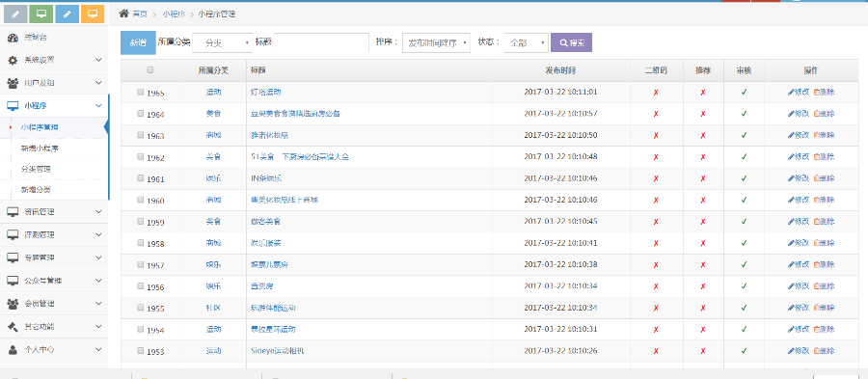The width and height of the screenshot is (868, 379).
Task: Click the delete trash icon for row 1956
Action: (x=816, y=286)
